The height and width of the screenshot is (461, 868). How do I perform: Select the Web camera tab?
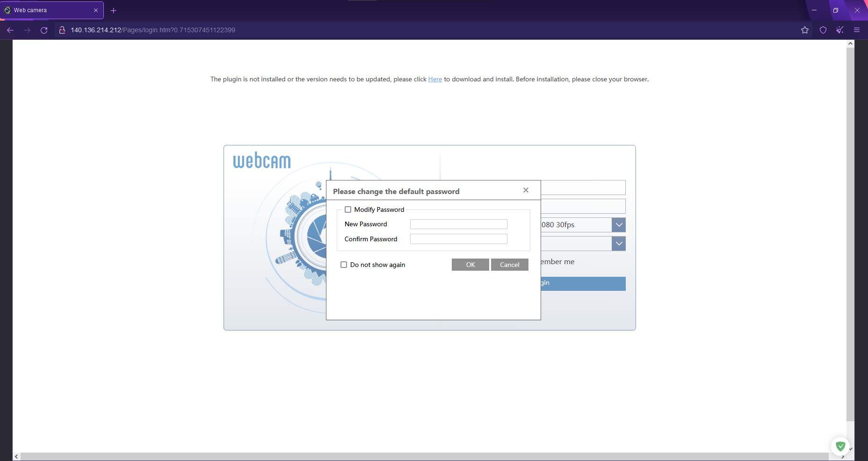51,10
